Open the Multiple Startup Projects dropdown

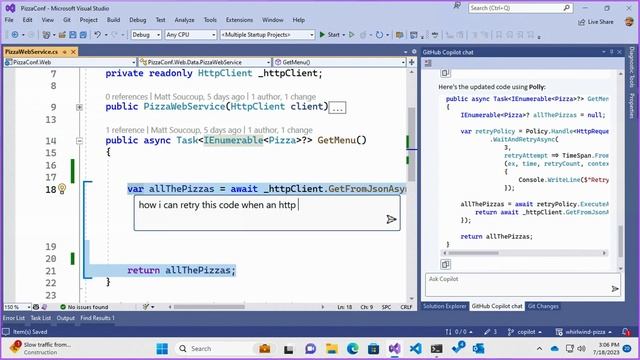[267, 35]
